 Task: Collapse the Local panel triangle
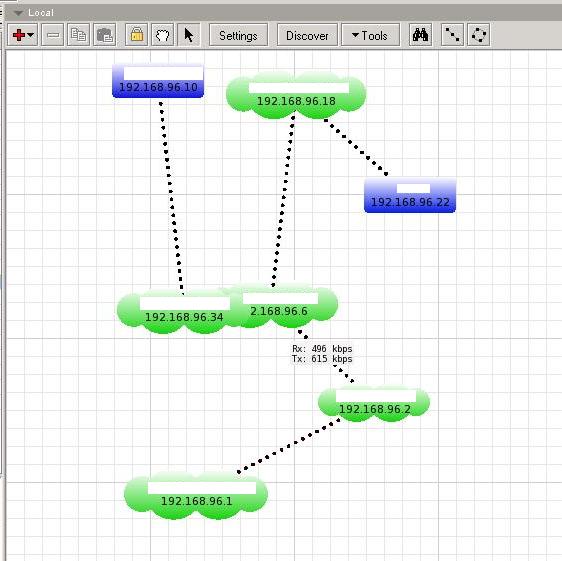click(18, 13)
